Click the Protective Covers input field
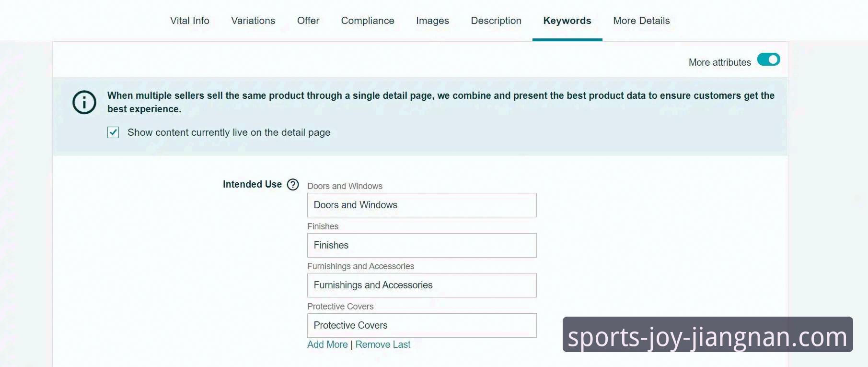868x367 pixels. point(422,325)
